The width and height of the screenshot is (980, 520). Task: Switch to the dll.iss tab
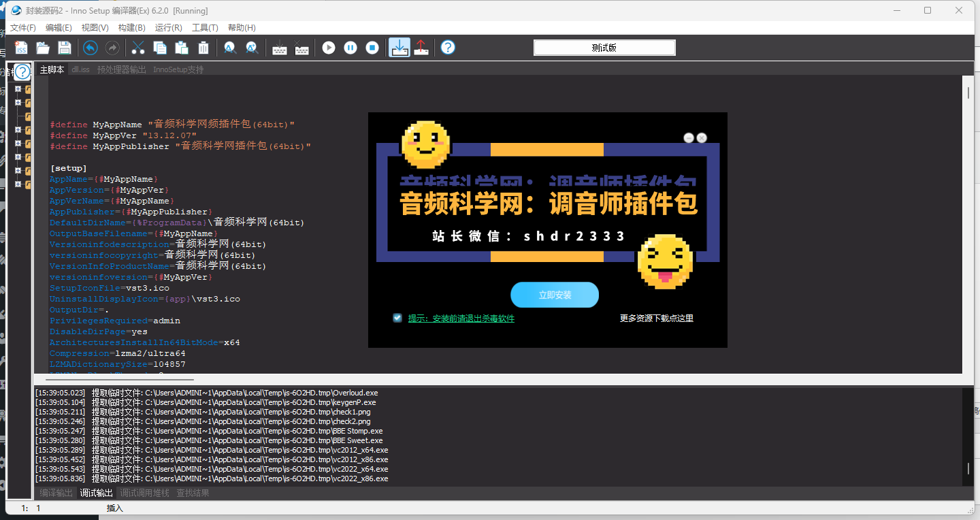pyautogui.click(x=80, y=69)
